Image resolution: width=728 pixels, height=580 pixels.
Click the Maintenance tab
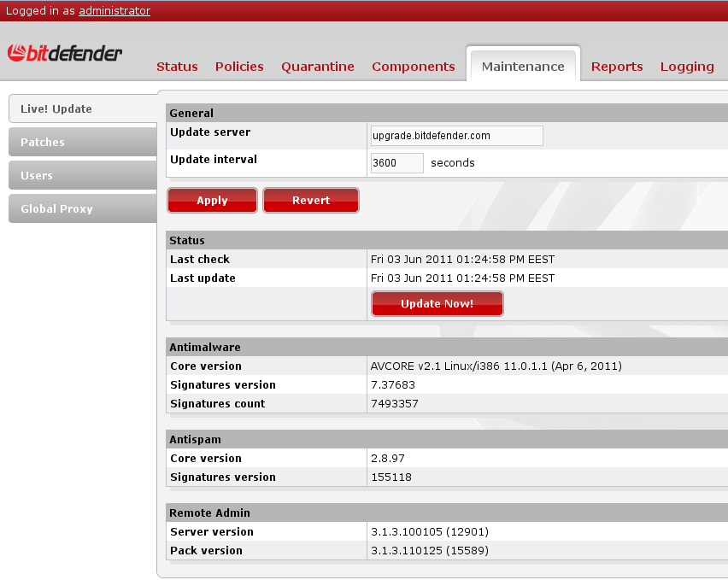click(523, 67)
